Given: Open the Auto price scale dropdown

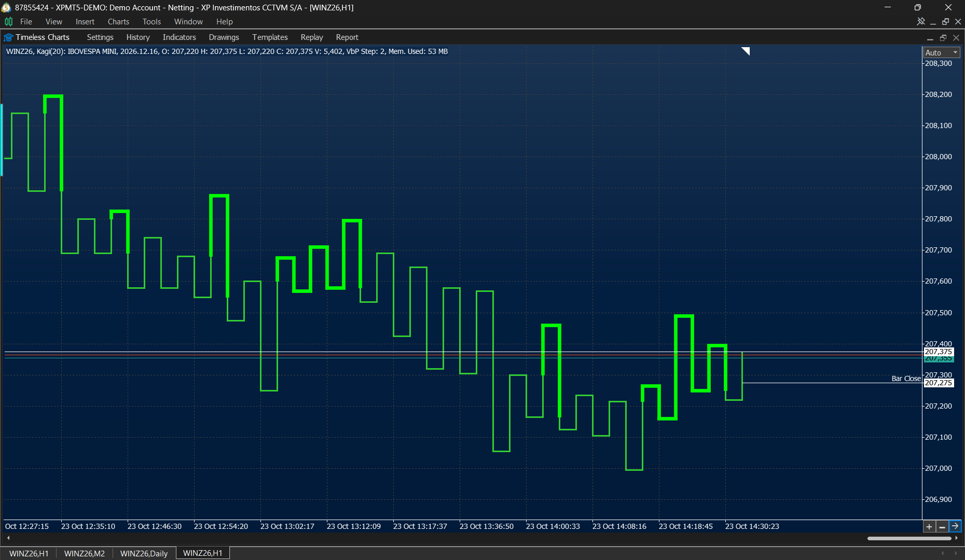Looking at the screenshot, I should (x=942, y=52).
